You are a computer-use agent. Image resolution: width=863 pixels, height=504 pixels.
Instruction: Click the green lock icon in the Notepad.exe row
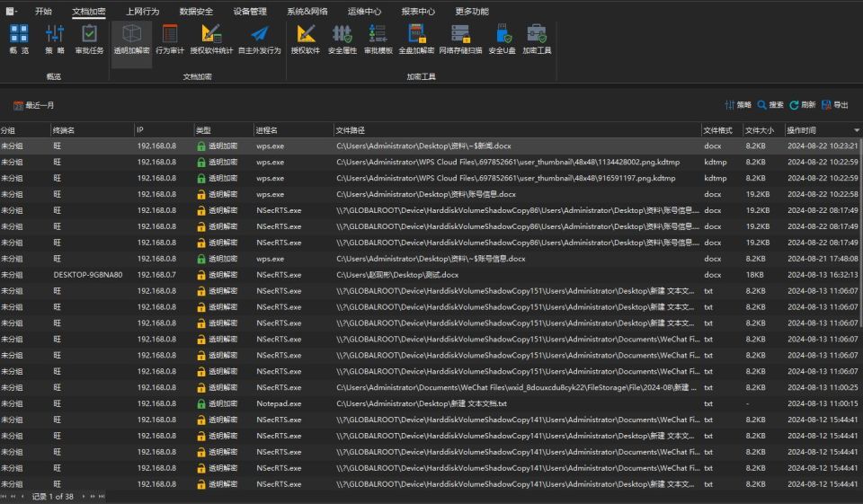tap(201, 404)
